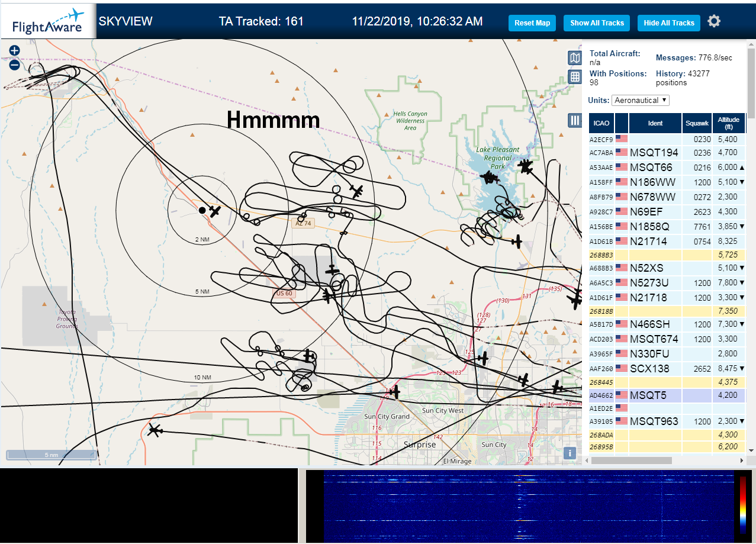Select aircraft icon near Sun City Grand label
This screenshot has width=756, height=544.
point(394,391)
